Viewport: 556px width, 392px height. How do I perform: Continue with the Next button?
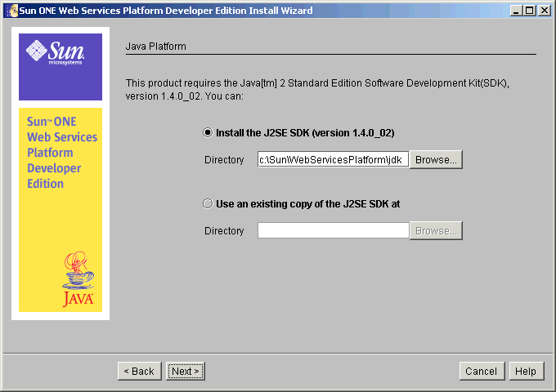point(186,371)
